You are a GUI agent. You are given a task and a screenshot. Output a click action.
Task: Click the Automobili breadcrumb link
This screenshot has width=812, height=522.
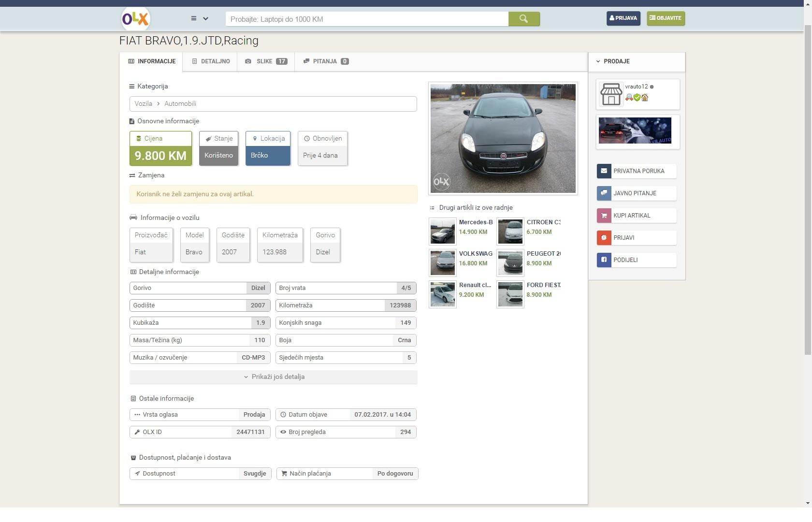pyautogui.click(x=180, y=104)
